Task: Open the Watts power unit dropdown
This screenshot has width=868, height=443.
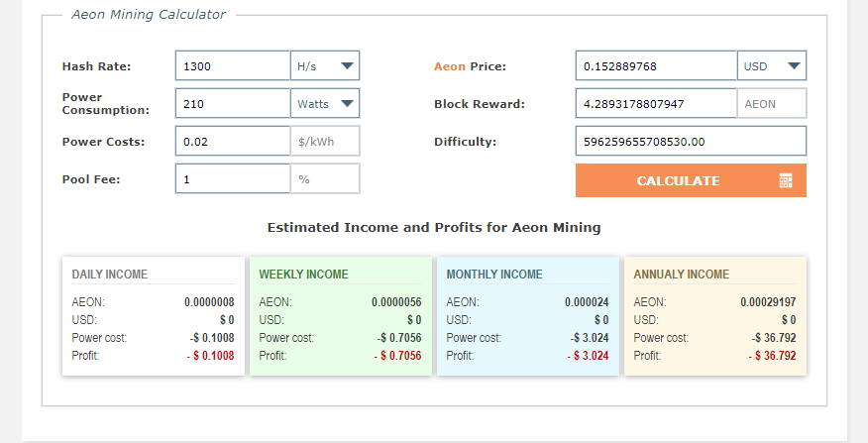Action: [x=325, y=103]
